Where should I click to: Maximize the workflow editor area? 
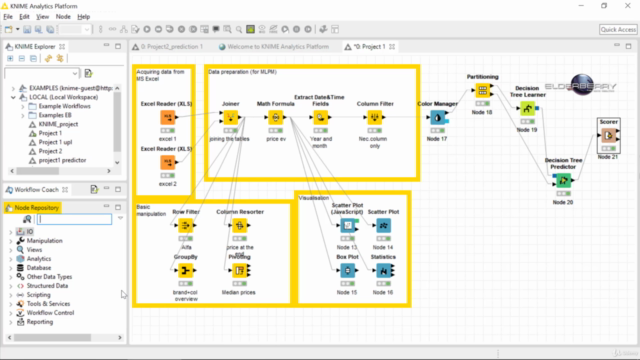(x=629, y=46)
